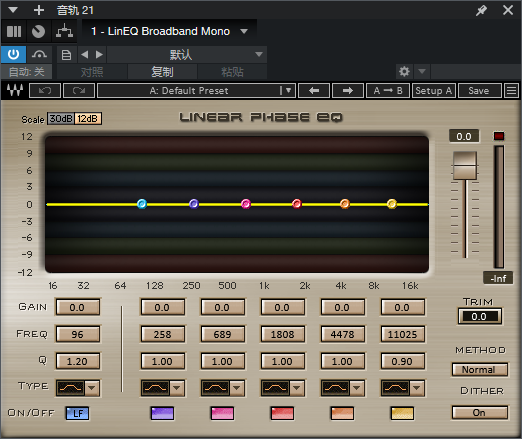Click the magenta band marker on graph
The height and width of the screenshot is (439, 522).
click(246, 204)
